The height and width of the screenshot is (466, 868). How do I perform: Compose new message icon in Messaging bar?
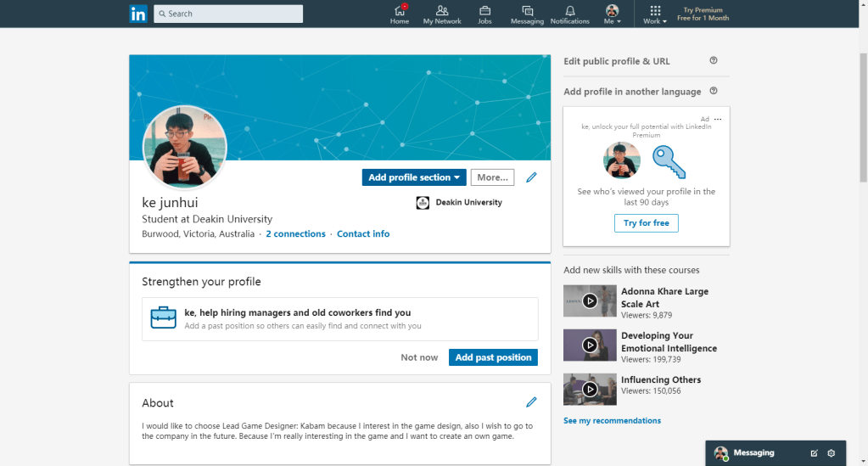coord(814,453)
